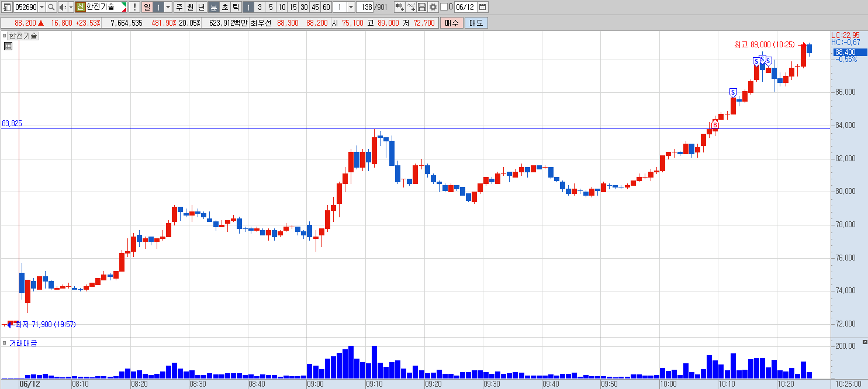The image size is (868, 389).
Task: Open the calendar date picker icon
Action: point(482,7)
